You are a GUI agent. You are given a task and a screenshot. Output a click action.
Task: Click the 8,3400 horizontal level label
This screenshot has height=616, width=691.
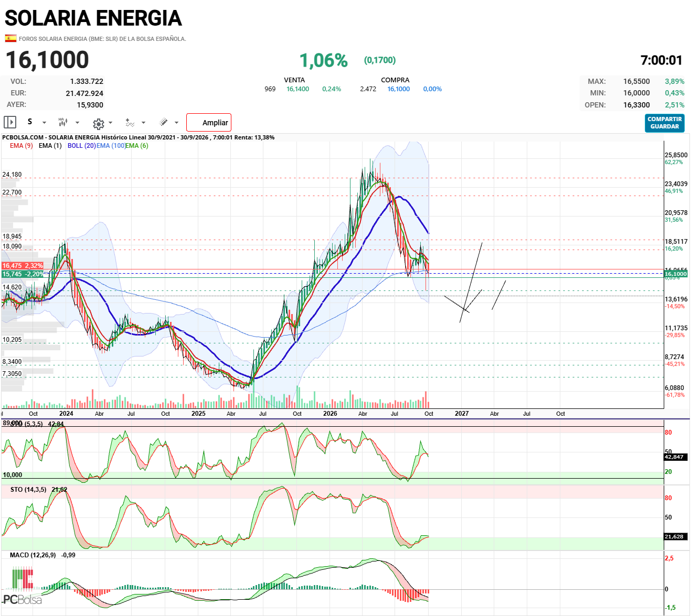coord(12,362)
